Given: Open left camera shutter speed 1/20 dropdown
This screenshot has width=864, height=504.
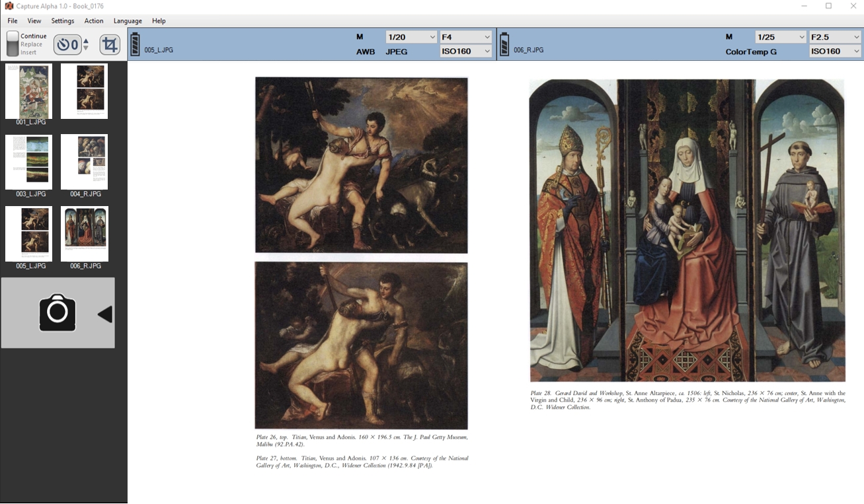Looking at the screenshot, I should tap(411, 37).
